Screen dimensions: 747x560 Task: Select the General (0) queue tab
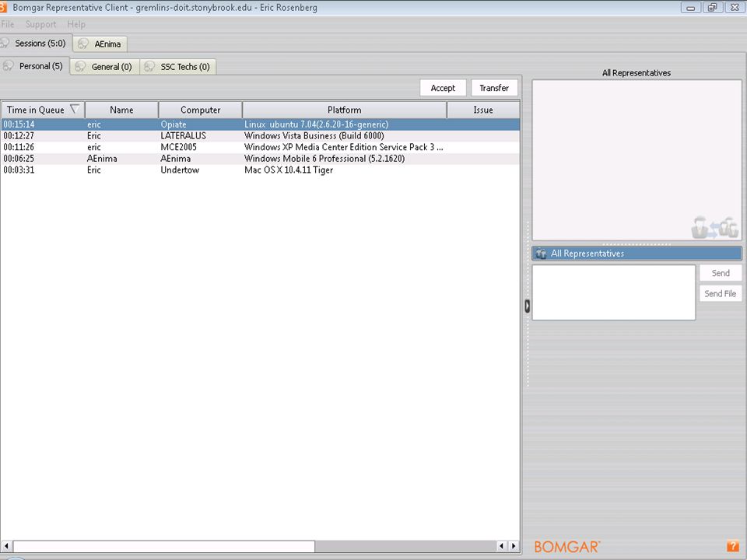pyautogui.click(x=105, y=67)
